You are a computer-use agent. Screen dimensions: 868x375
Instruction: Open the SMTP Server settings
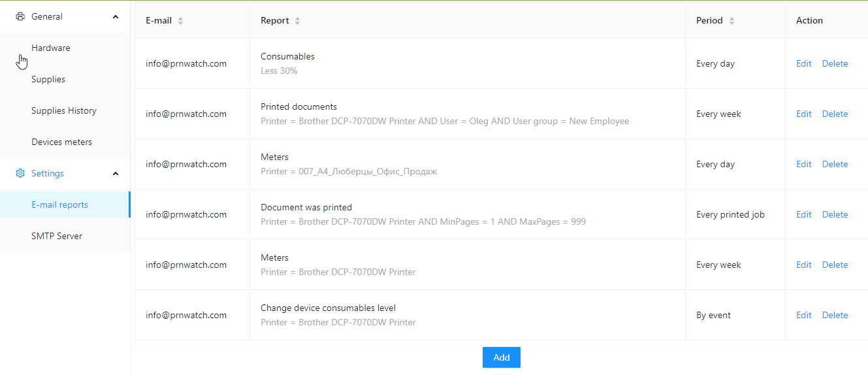(65, 236)
